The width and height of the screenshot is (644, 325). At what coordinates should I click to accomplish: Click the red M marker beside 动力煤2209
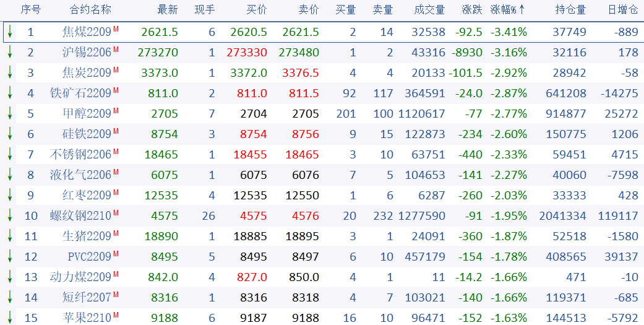[x=116, y=274]
